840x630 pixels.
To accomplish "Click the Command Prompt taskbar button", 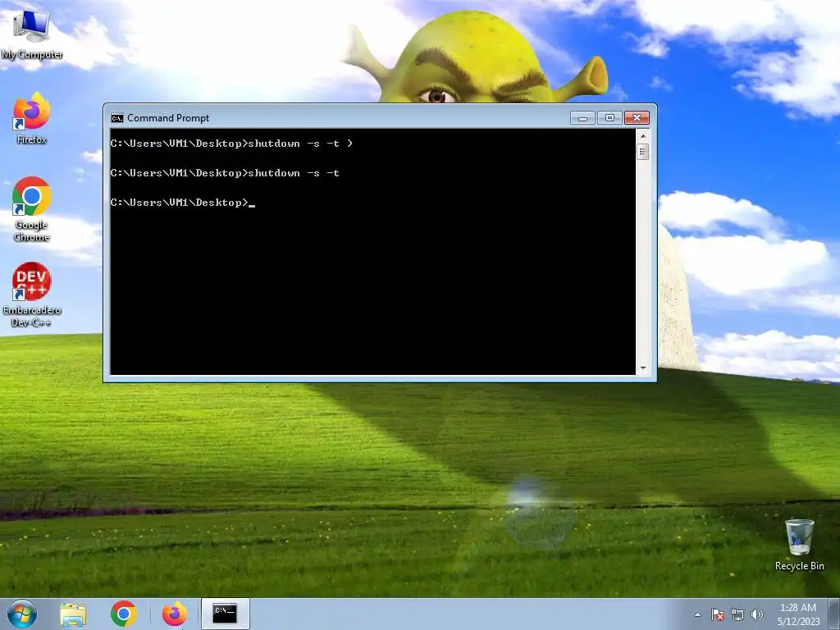I will (x=225, y=614).
